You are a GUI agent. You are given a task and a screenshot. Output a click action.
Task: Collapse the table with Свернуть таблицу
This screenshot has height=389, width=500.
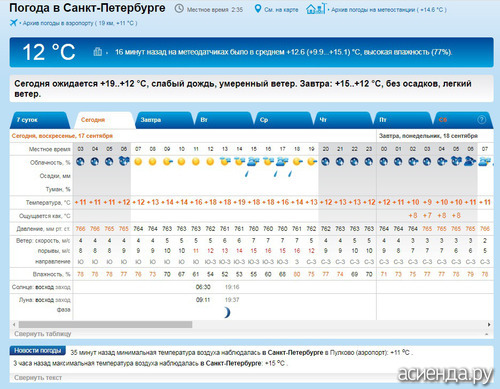(x=43, y=334)
